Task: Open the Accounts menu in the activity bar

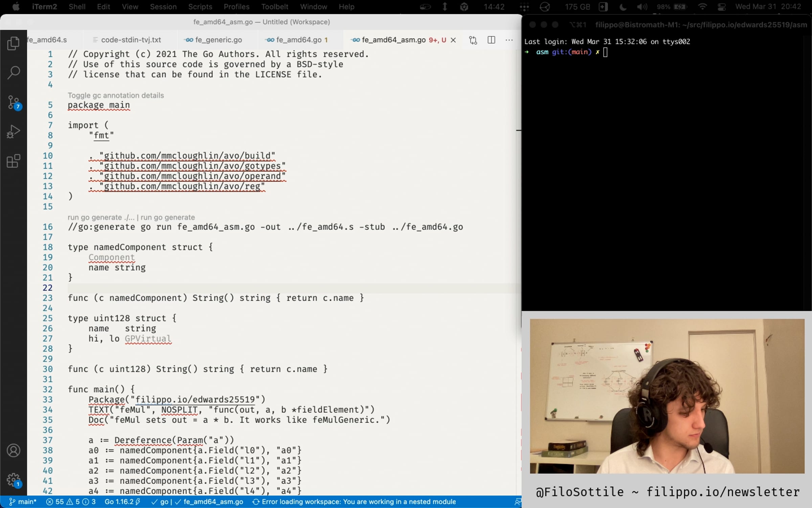Action: 13,450
